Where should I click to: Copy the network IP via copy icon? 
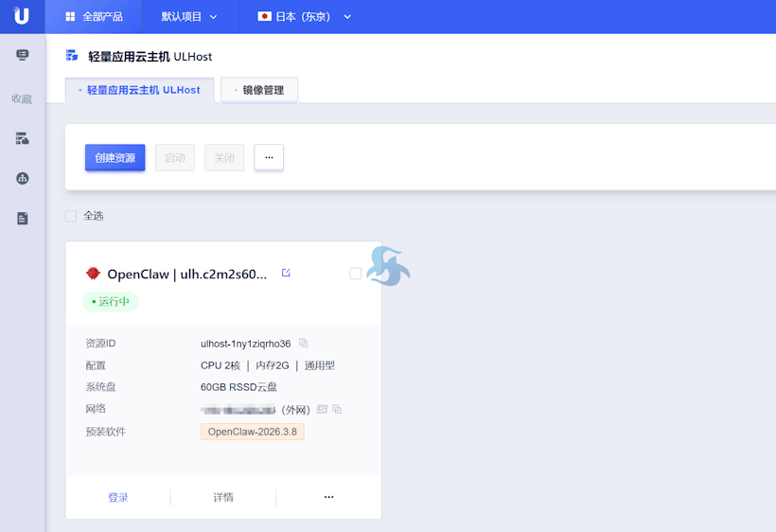coord(337,409)
